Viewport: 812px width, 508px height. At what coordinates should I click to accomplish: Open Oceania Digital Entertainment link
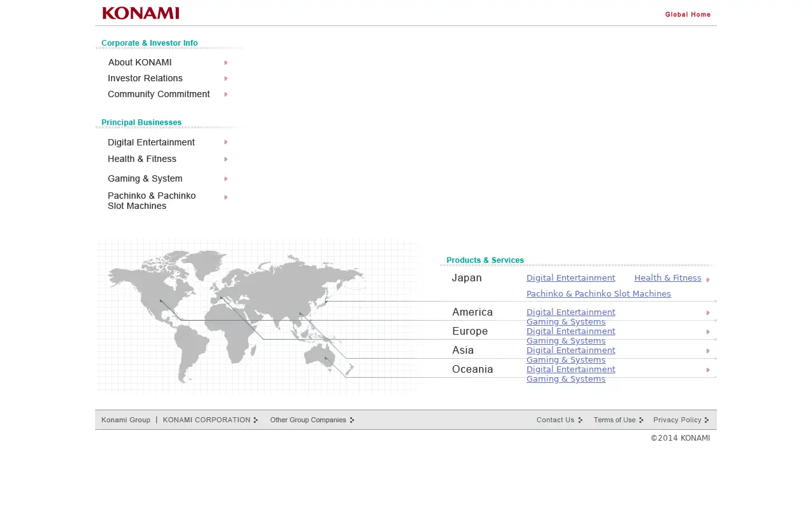click(571, 369)
